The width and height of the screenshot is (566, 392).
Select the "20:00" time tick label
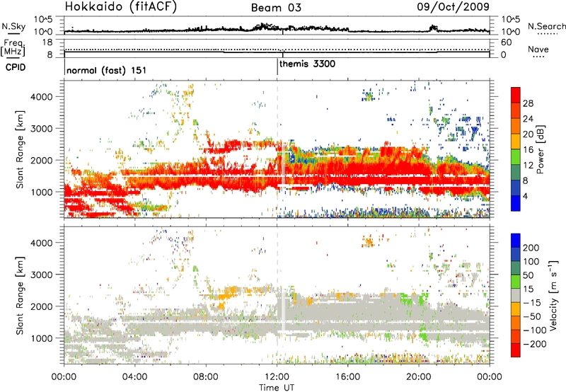(418, 377)
